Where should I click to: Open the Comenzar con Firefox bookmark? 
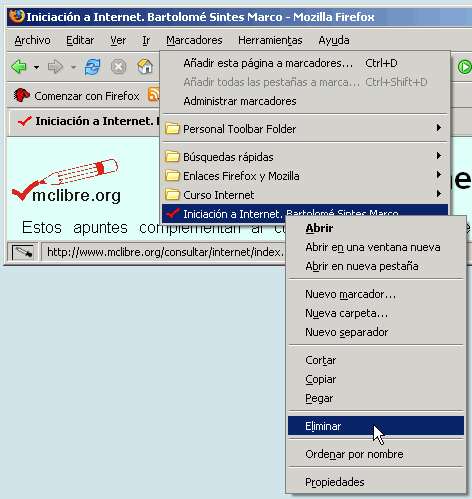pos(76,96)
